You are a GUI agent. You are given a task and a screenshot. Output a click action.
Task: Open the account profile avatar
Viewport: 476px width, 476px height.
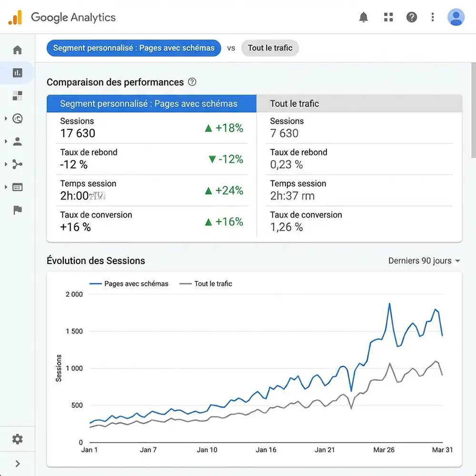pos(456,17)
